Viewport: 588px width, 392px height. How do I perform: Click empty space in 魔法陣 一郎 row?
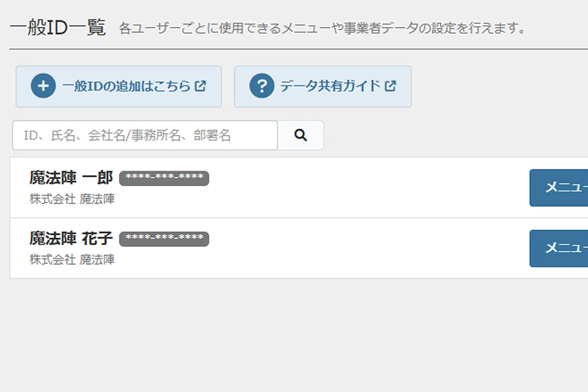pyautogui.click(x=367, y=188)
